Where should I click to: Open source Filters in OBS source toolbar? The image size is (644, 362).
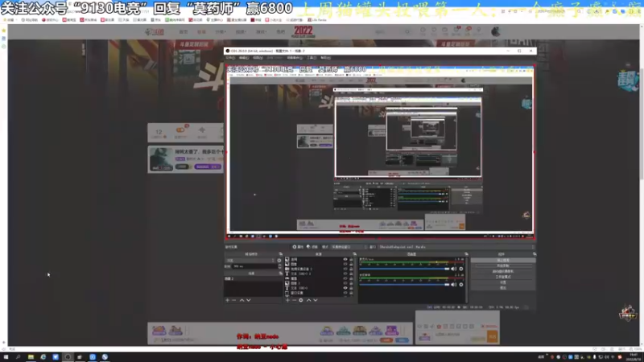point(312,247)
